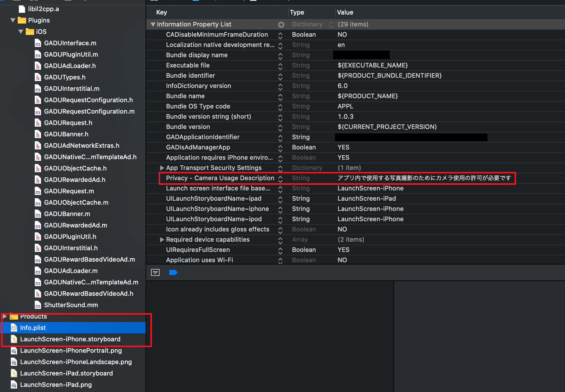This screenshot has height=392, width=565.
Task: Click the stepper for Bundle identifier key
Action: point(280,76)
